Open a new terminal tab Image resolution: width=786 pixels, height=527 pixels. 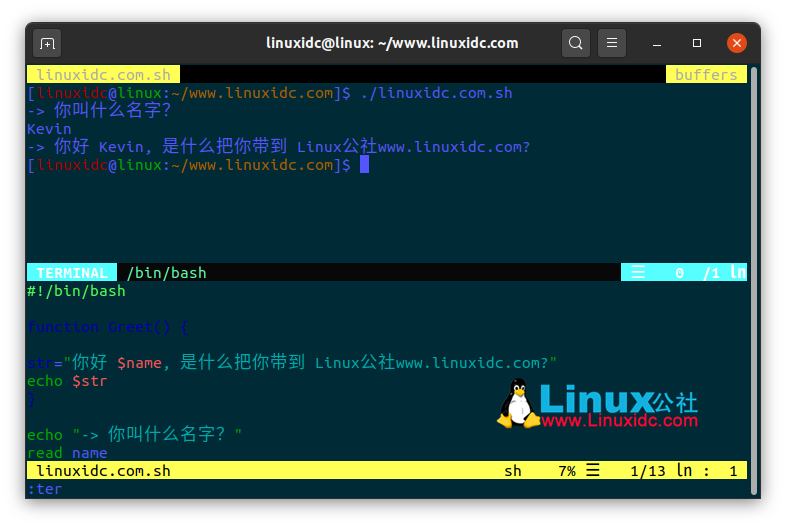click(x=47, y=44)
